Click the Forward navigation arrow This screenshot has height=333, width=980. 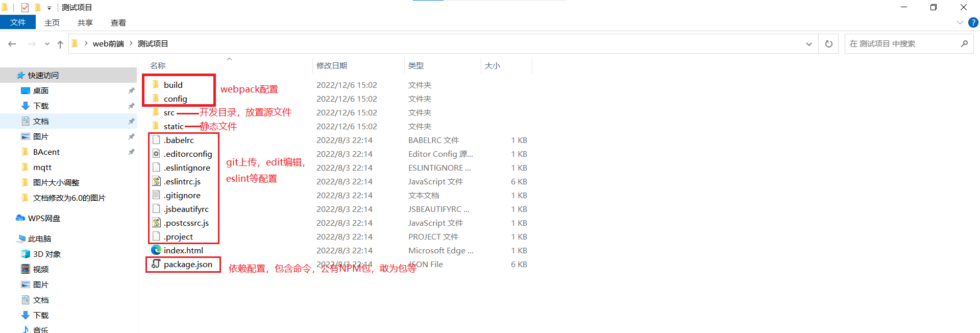pos(32,44)
